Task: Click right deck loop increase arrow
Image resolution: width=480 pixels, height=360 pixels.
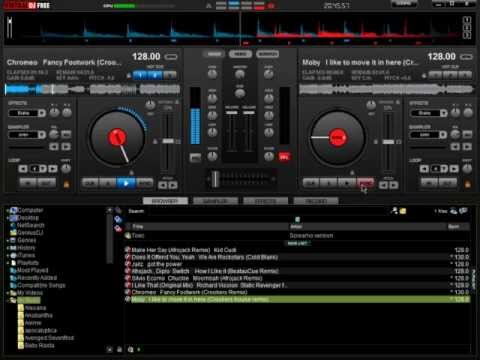Action: [454, 169]
